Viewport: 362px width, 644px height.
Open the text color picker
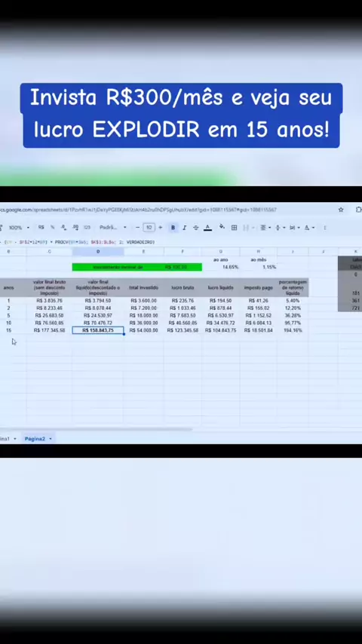[207, 228]
